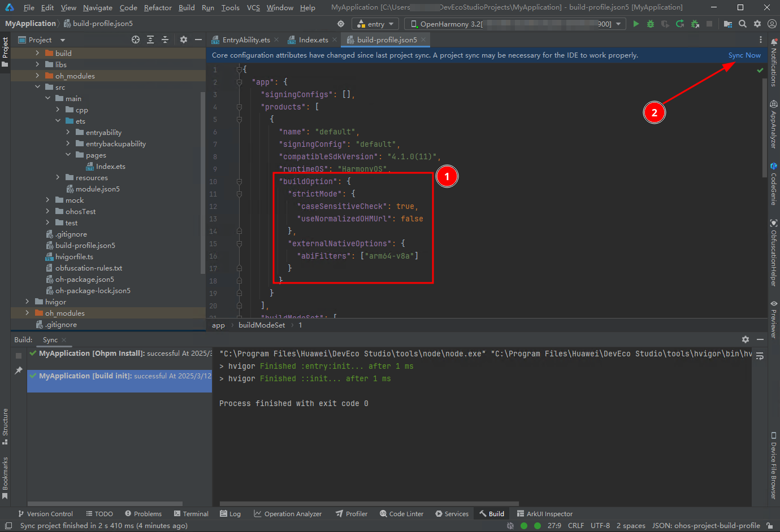Collapse the src folder node
780x532 pixels.
click(x=37, y=87)
